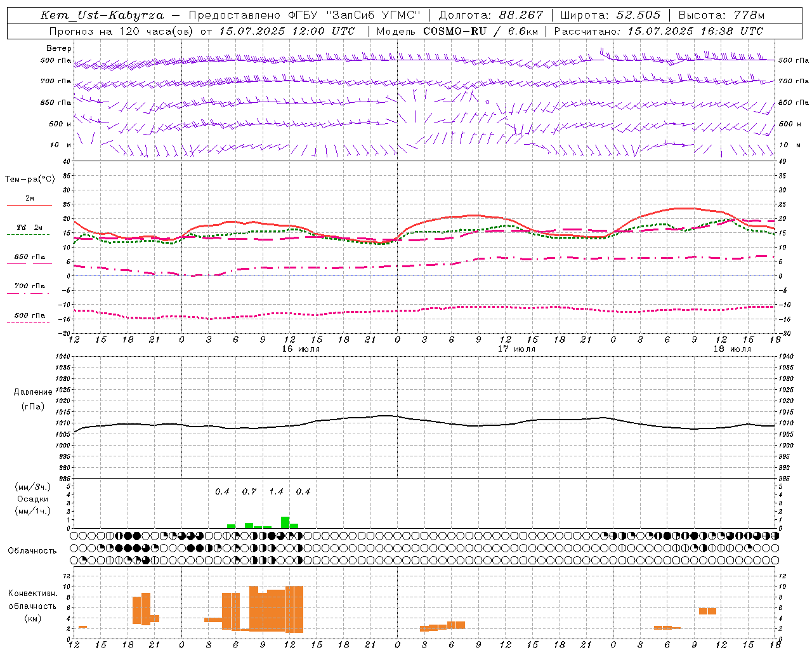Screen dimensions: 812x650
Task: Click the Конвективн. convective cloud label
Action: [x=32, y=594]
